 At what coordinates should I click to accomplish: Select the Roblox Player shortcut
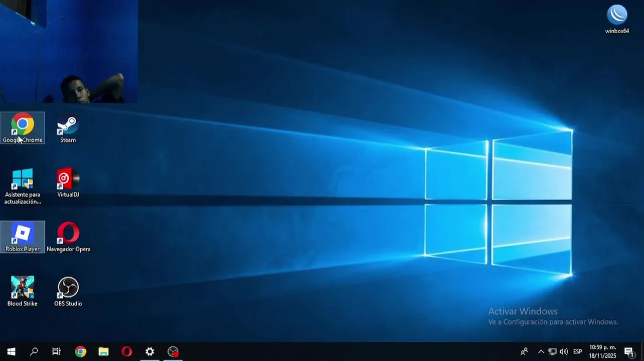tap(23, 237)
